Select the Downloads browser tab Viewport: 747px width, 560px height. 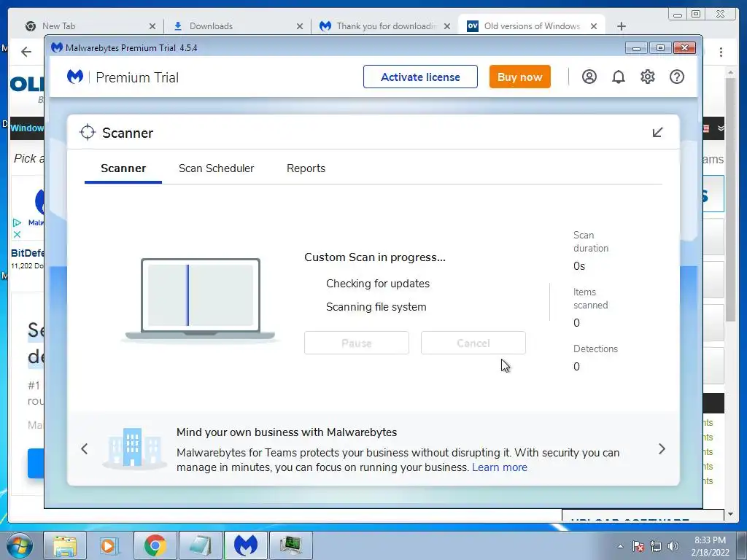(x=237, y=26)
